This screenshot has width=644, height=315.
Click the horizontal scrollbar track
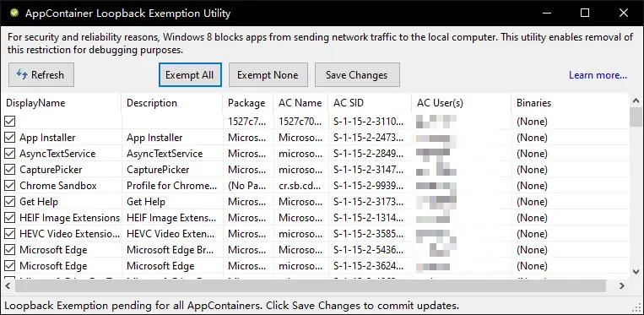click(x=610, y=285)
